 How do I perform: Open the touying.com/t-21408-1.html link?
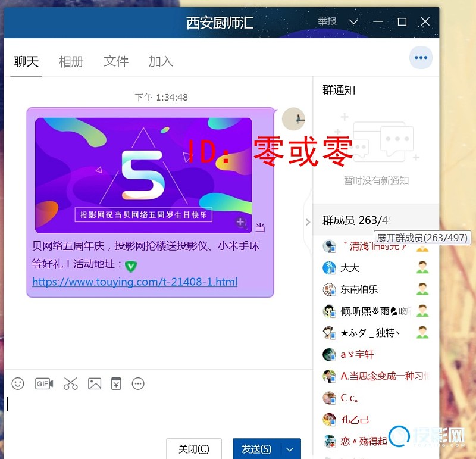135,282
